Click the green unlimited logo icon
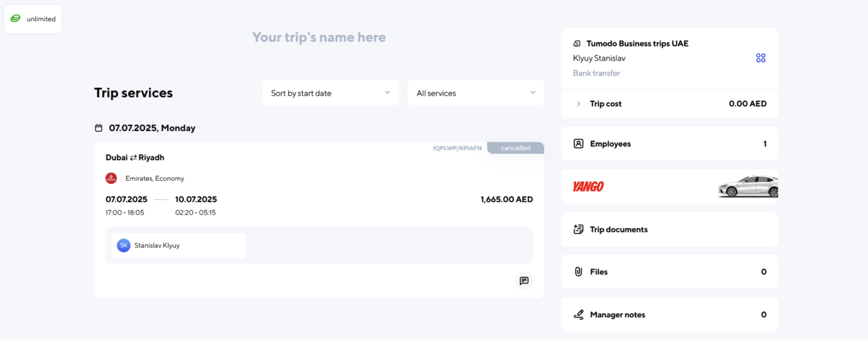This screenshot has height=342, width=868. pos(16,19)
